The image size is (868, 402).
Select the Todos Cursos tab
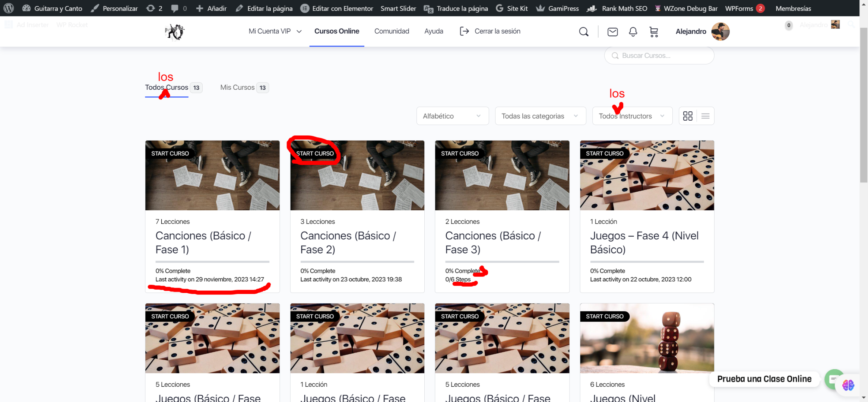click(173, 87)
